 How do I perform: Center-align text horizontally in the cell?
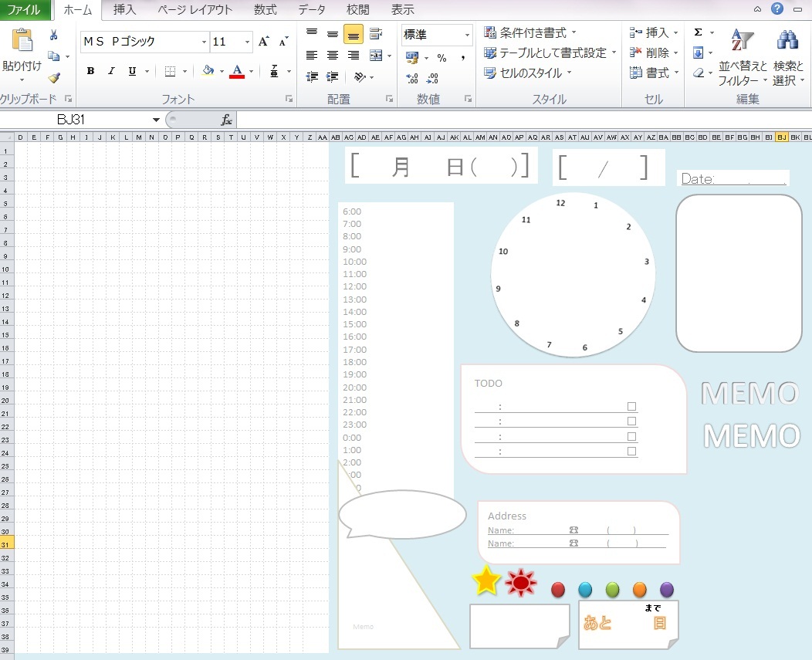coord(333,56)
